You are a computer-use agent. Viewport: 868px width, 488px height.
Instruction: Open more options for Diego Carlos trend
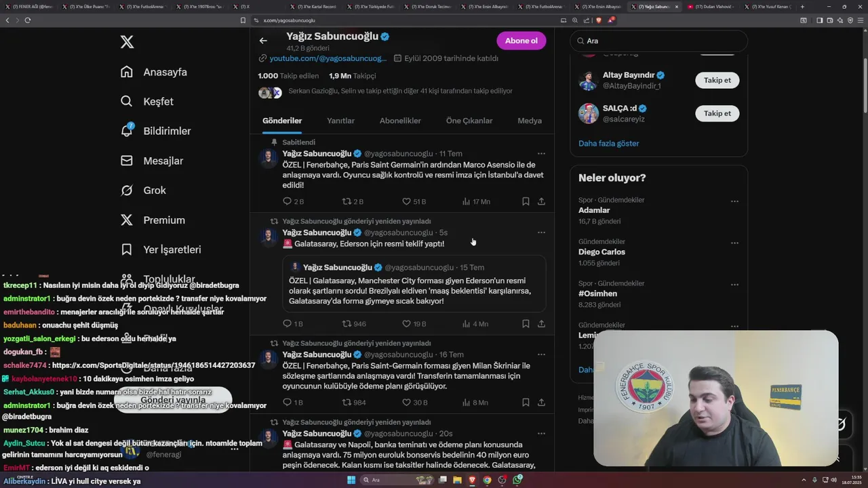734,243
